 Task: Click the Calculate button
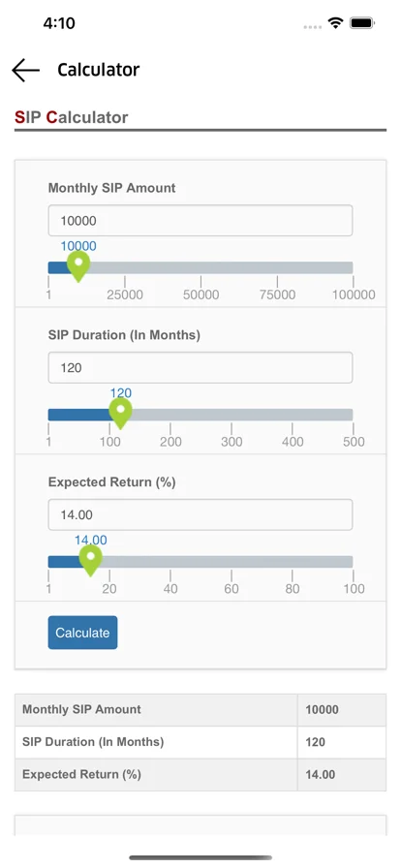pos(82,633)
